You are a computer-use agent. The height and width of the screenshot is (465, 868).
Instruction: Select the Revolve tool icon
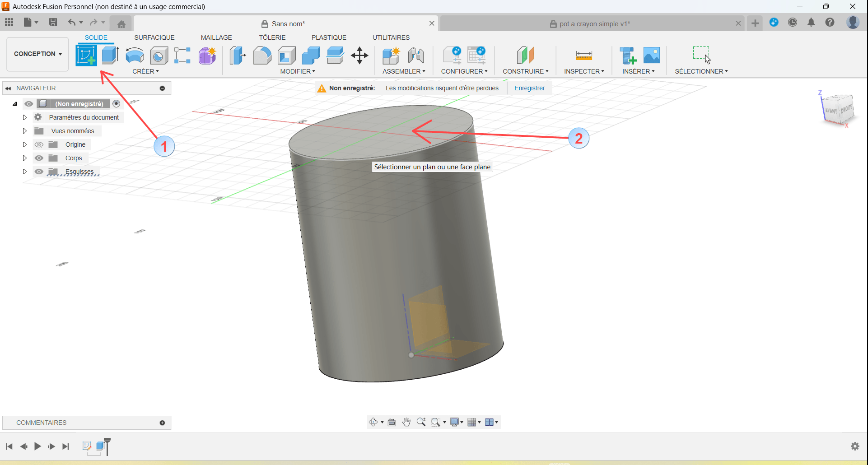[x=135, y=56]
